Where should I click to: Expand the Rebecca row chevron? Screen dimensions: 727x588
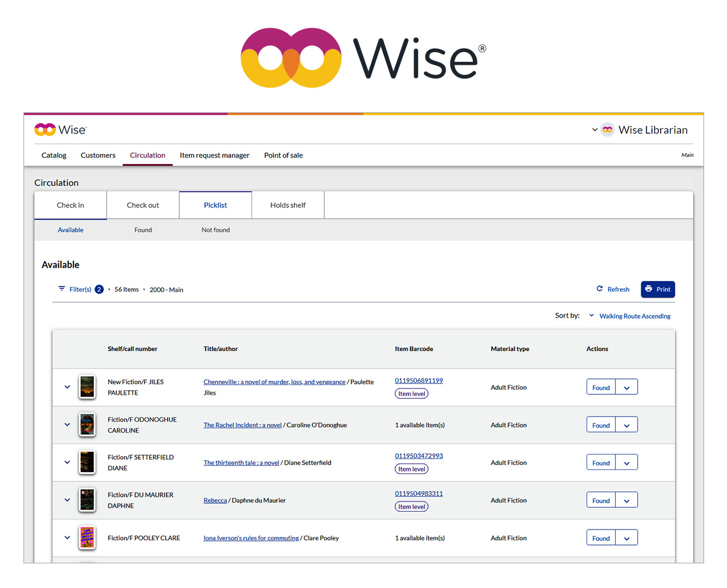tap(67, 500)
